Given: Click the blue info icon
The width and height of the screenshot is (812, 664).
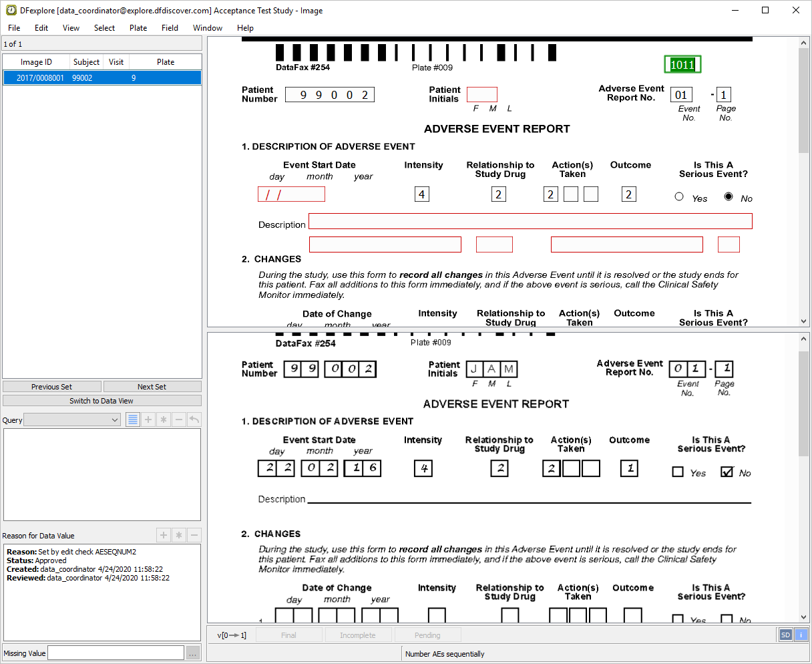Looking at the screenshot, I should pos(800,635).
